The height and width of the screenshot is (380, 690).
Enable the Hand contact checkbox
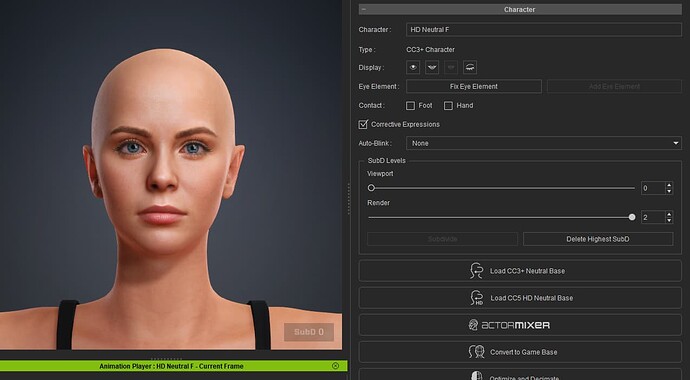point(448,106)
